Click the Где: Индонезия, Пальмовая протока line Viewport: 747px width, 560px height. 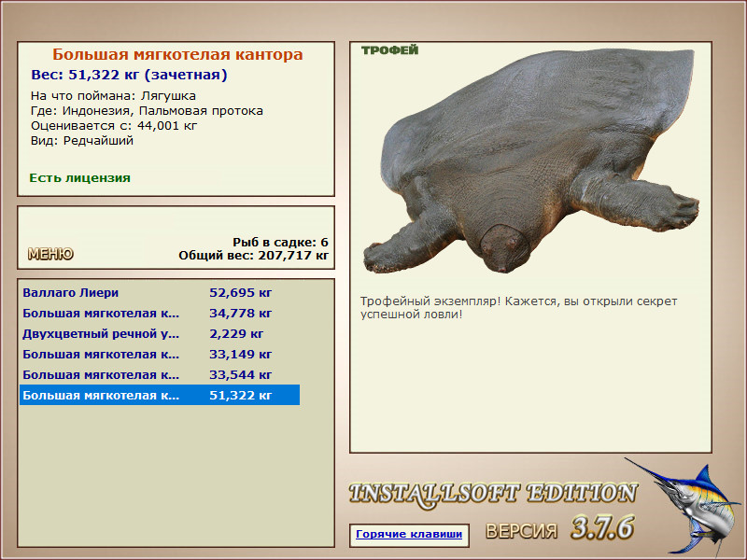pos(147,111)
